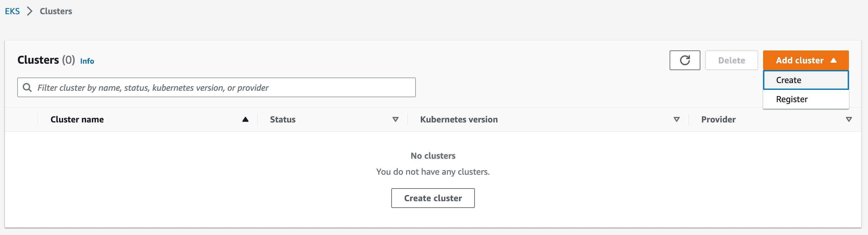Click the Kubernetes version sort arrow
Viewport: 868px width, 235px height.
(x=676, y=119)
